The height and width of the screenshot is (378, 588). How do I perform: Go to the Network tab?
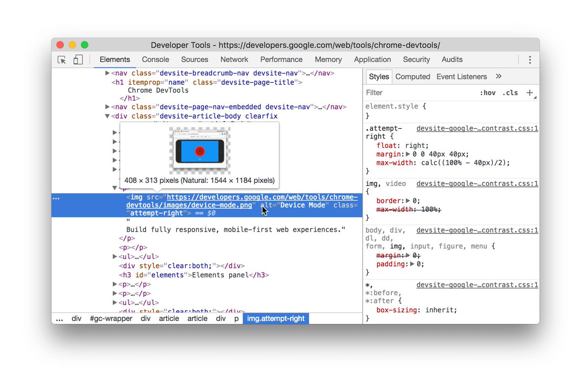point(234,60)
